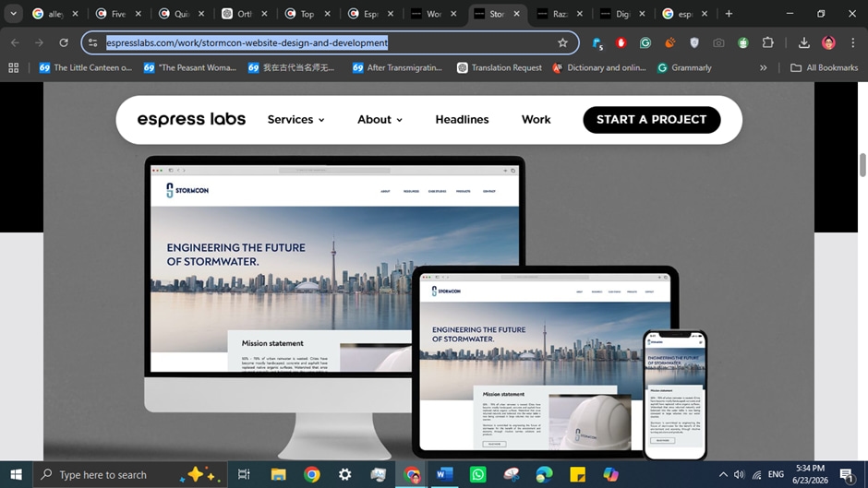Image resolution: width=868 pixels, height=488 pixels.
Task: Select the address bar URL field
Action: tap(330, 42)
